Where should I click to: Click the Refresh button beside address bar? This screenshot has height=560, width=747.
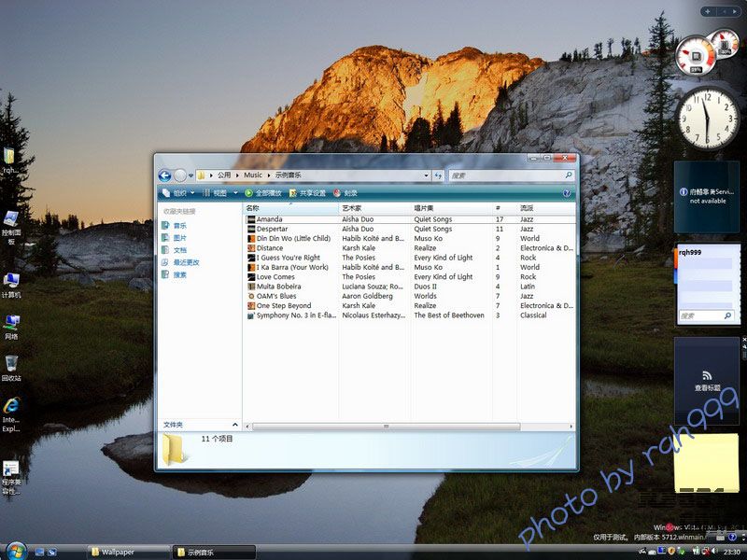coord(438,175)
